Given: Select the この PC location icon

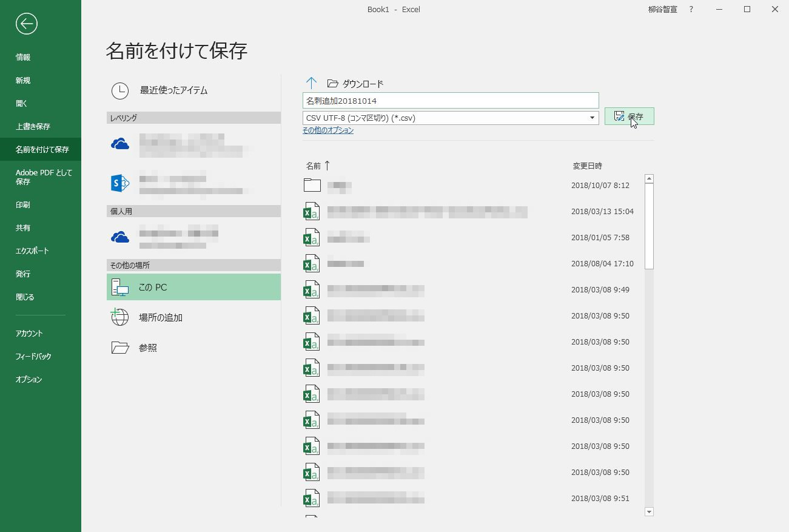Looking at the screenshot, I should click(119, 288).
